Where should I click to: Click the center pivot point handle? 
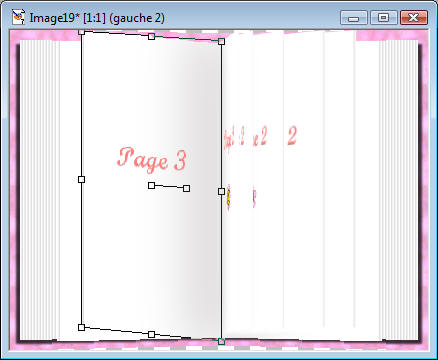[x=151, y=185]
